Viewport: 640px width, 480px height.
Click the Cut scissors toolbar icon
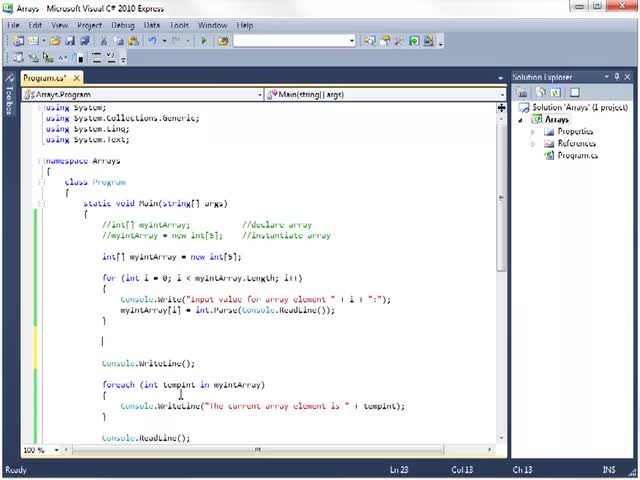tap(105, 41)
